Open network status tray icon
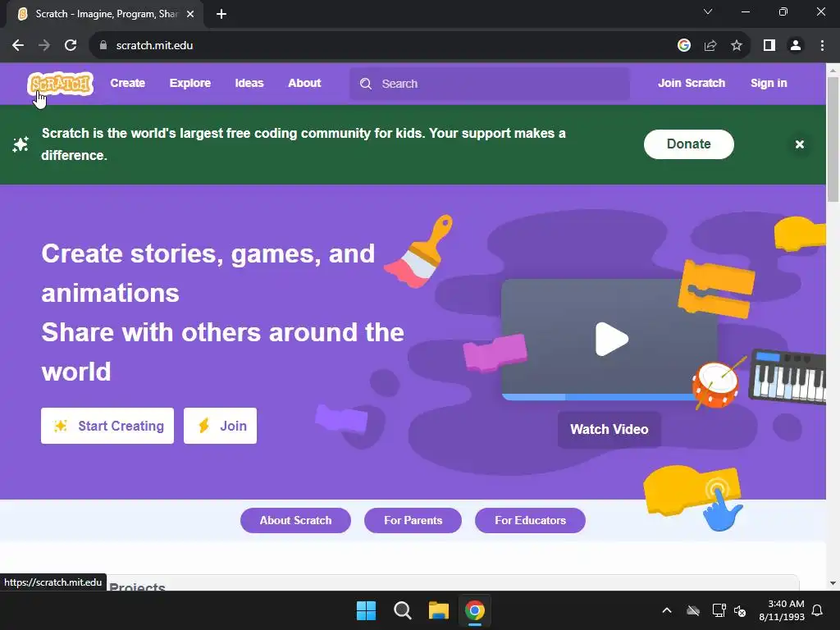Image resolution: width=840 pixels, height=630 pixels. tap(719, 610)
